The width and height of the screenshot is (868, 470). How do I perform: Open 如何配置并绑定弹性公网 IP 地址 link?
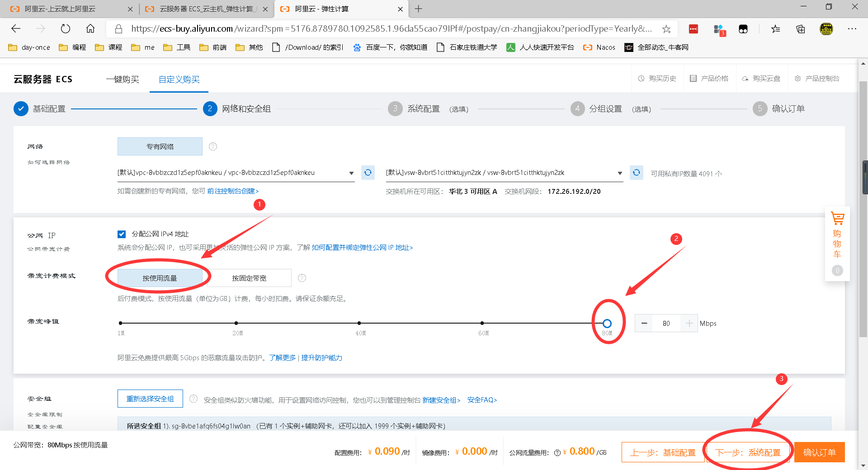362,248
